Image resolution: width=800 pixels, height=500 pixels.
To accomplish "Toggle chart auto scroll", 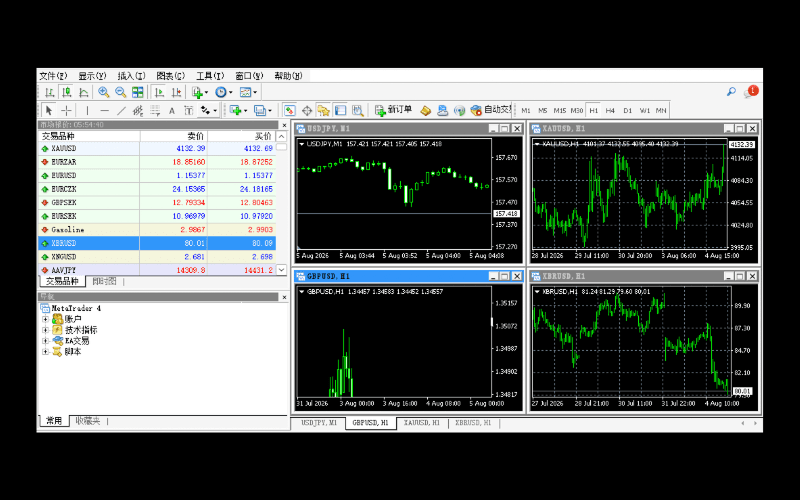I will tap(159, 92).
